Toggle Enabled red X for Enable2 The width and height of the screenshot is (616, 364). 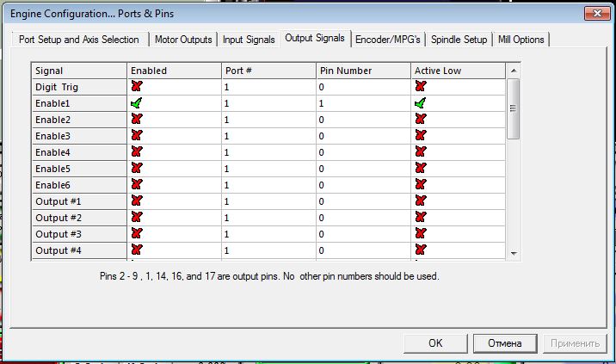[137, 120]
